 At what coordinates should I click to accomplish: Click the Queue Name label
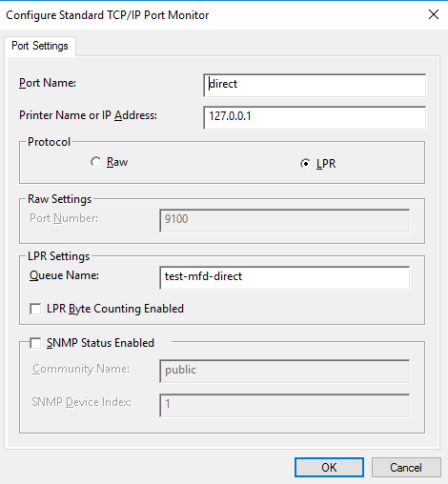[x=64, y=275]
